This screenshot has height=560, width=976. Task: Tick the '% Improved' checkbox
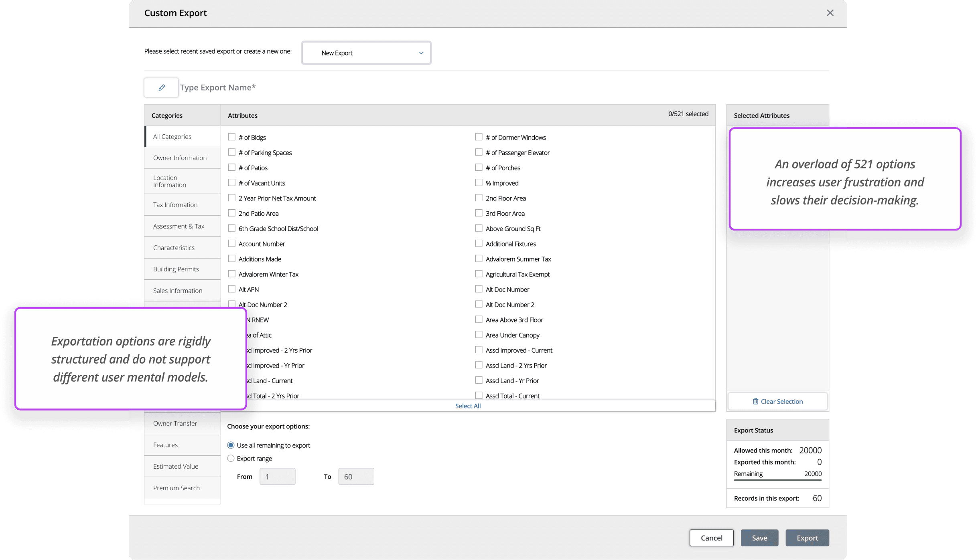click(479, 183)
